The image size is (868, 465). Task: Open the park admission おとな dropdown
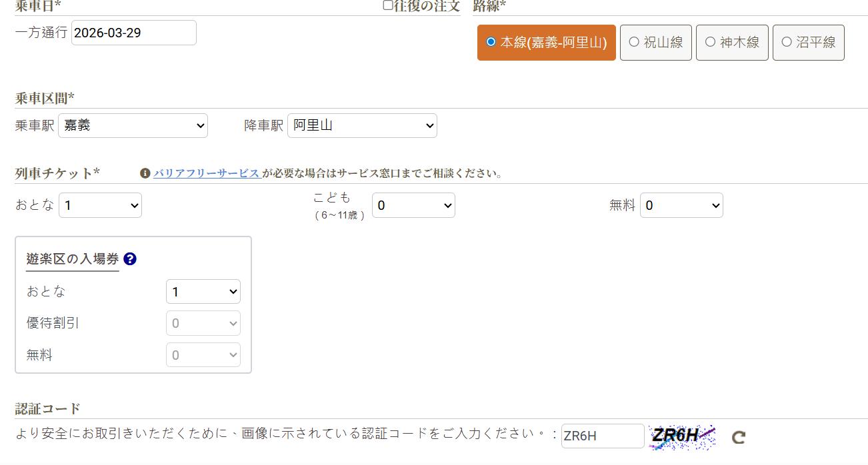pyautogui.click(x=203, y=291)
